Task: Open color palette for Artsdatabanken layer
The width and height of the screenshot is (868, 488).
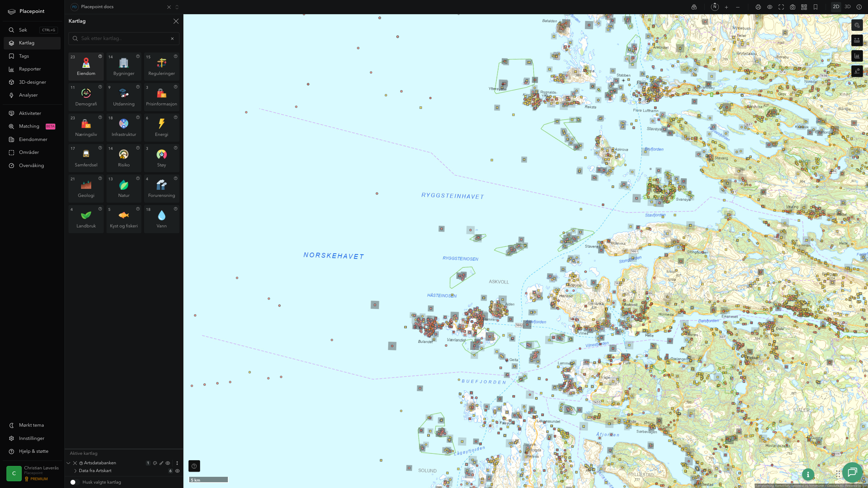Action: 155,463
